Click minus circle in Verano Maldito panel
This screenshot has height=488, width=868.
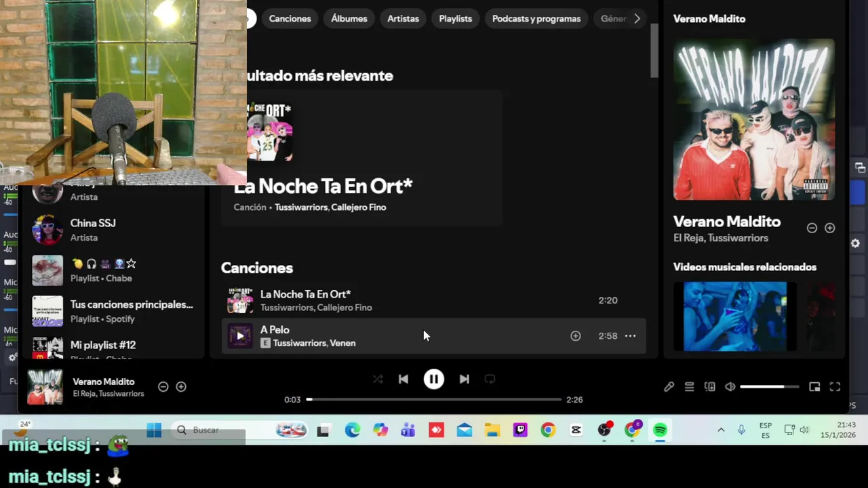(812, 228)
